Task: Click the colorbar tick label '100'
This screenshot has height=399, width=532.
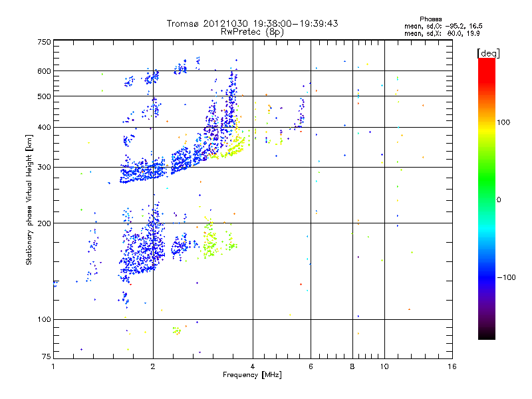Action: (503, 122)
